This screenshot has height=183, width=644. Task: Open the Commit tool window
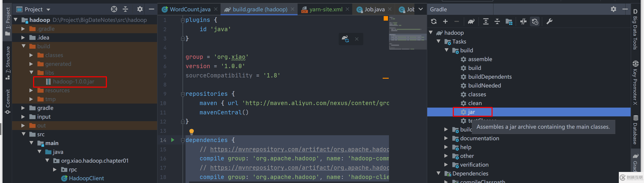pyautogui.click(x=8, y=102)
